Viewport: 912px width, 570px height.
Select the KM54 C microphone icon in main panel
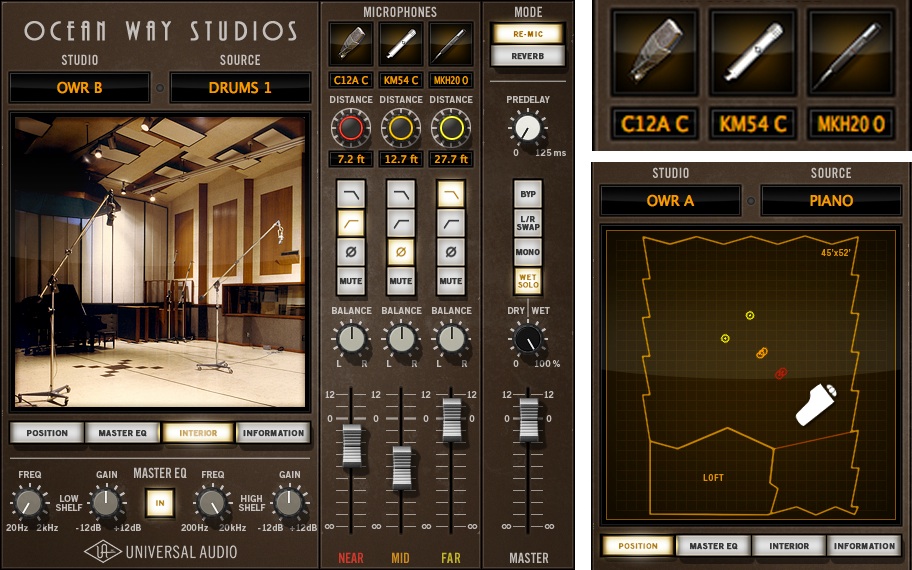click(x=401, y=44)
